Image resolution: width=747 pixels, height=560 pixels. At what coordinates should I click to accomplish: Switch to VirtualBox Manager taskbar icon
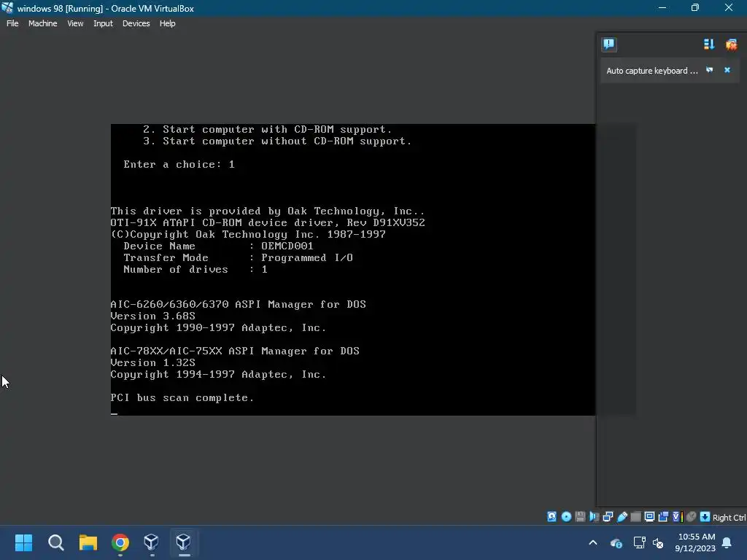coord(152,542)
